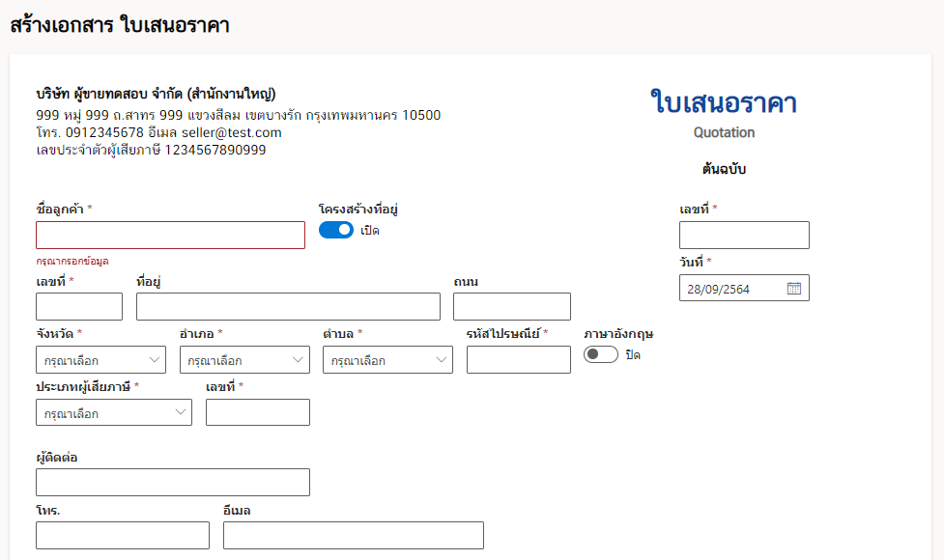Open the calendar date picker icon
944x560 pixels.
793,289
